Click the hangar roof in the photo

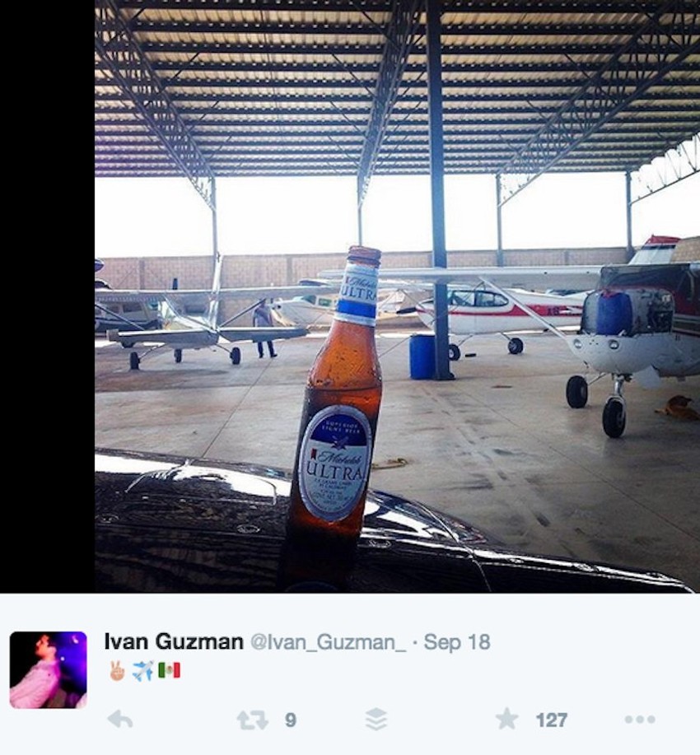[x=397, y=86]
